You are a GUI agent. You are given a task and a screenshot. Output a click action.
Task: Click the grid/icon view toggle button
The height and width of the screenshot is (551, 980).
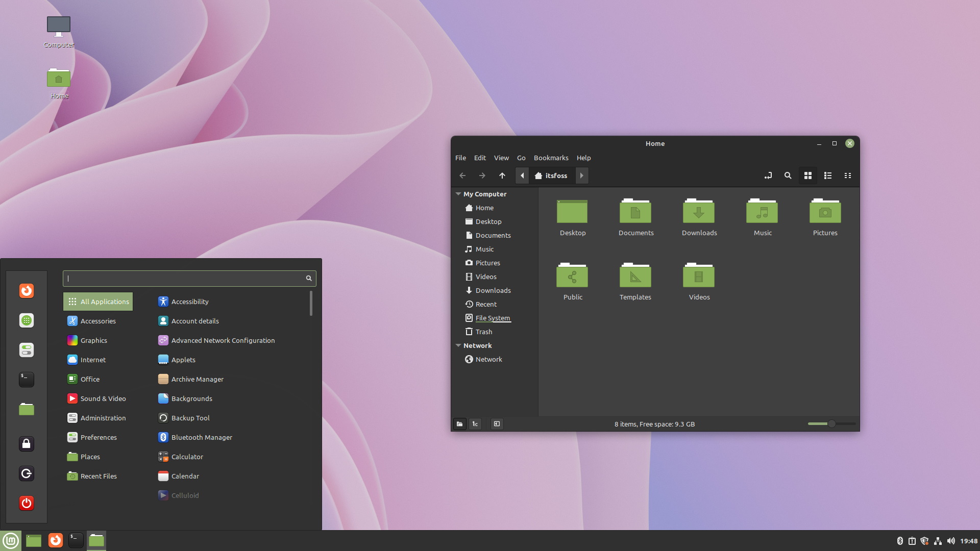point(807,176)
